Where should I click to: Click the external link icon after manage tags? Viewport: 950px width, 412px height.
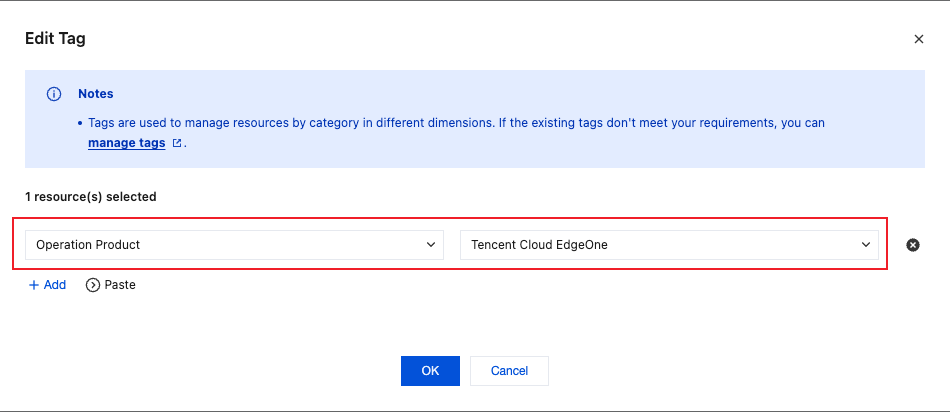point(177,143)
